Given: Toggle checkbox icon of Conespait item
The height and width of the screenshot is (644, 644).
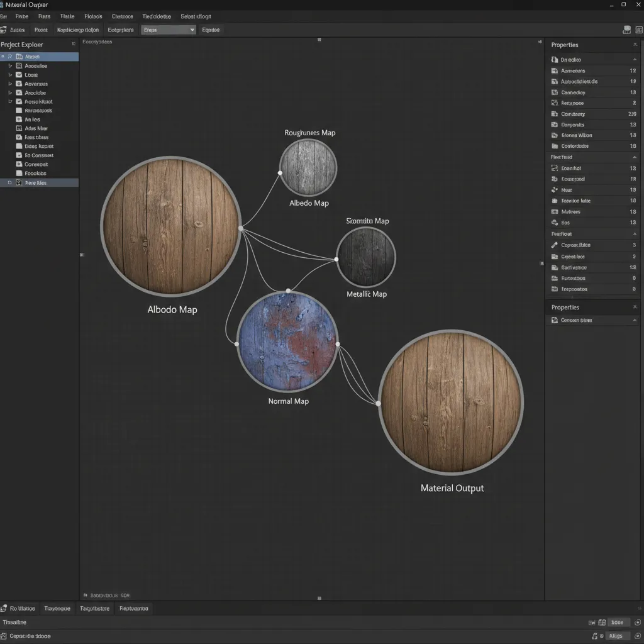Looking at the screenshot, I should tap(19, 164).
